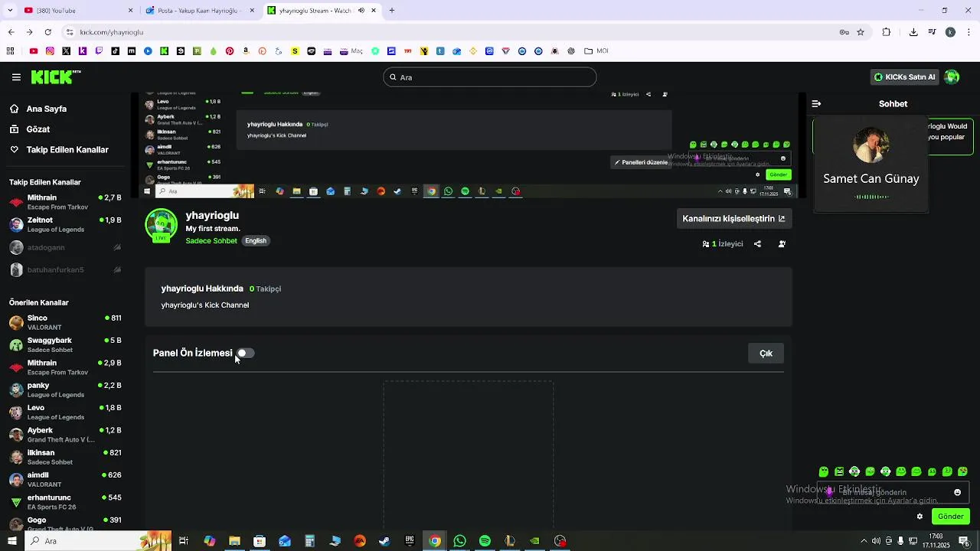Click the yhayrioglu channel avatar
Screen dimensions: 980x551
[161, 225]
